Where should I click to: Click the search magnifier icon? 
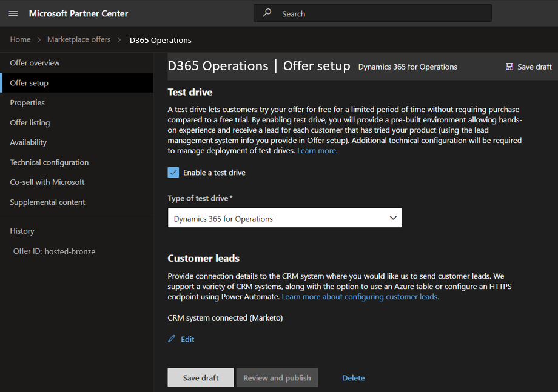point(267,13)
